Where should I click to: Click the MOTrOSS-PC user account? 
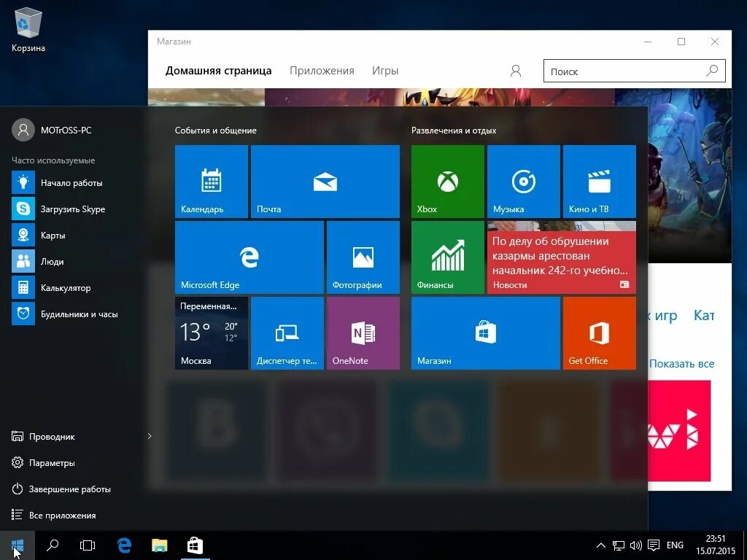click(52, 130)
